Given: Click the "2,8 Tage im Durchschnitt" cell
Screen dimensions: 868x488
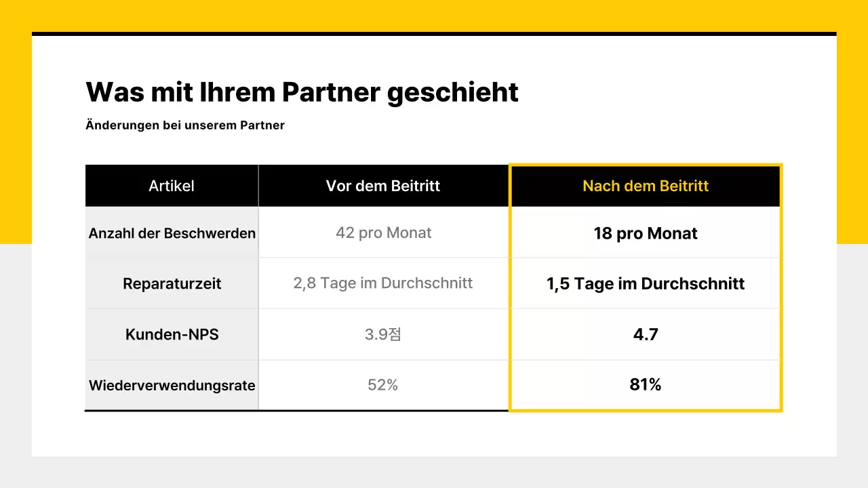Looking at the screenshot, I should click(383, 283).
